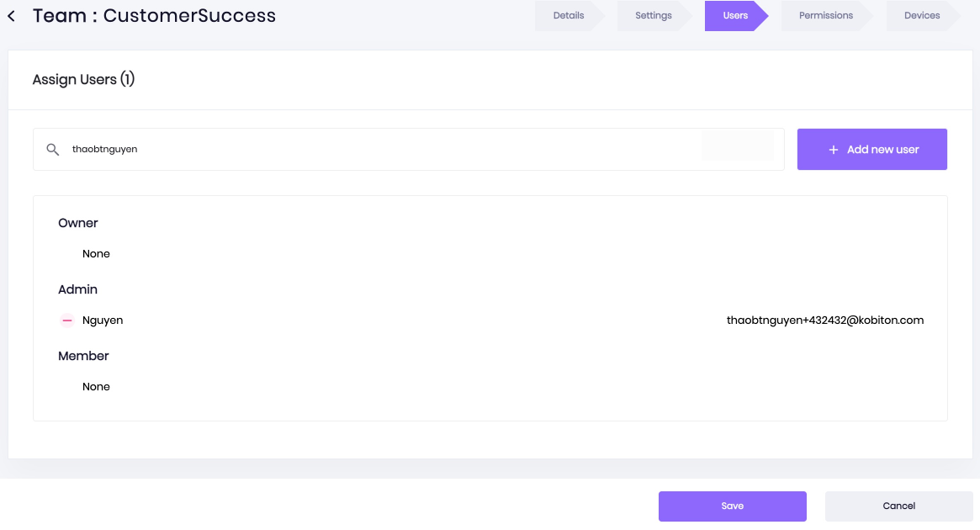
Task: Click the Add new user button
Action: [871, 150]
